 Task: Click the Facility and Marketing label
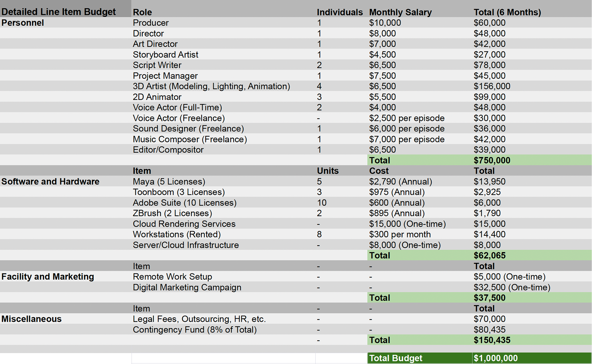tap(47, 277)
